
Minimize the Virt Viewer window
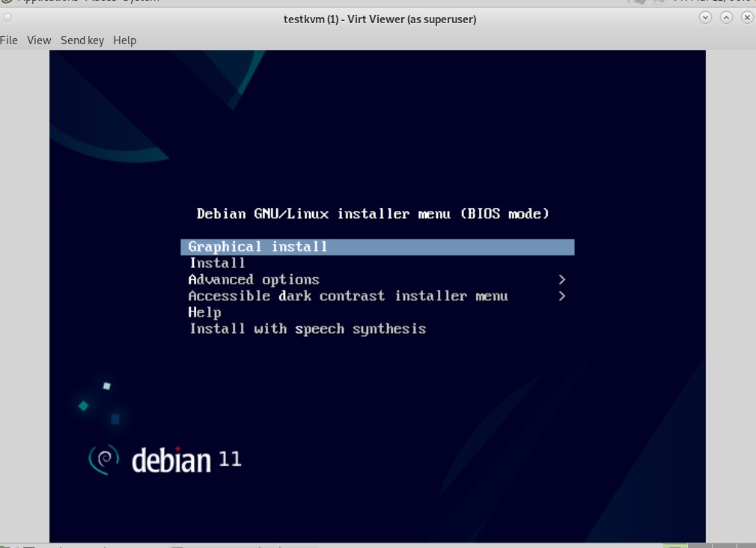(705, 18)
